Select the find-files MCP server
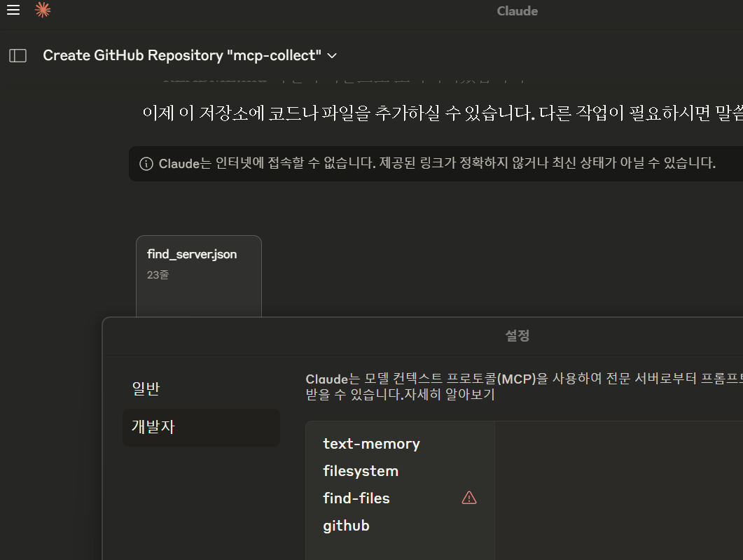Image resolution: width=743 pixels, height=560 pixels. tap(356, 498)
